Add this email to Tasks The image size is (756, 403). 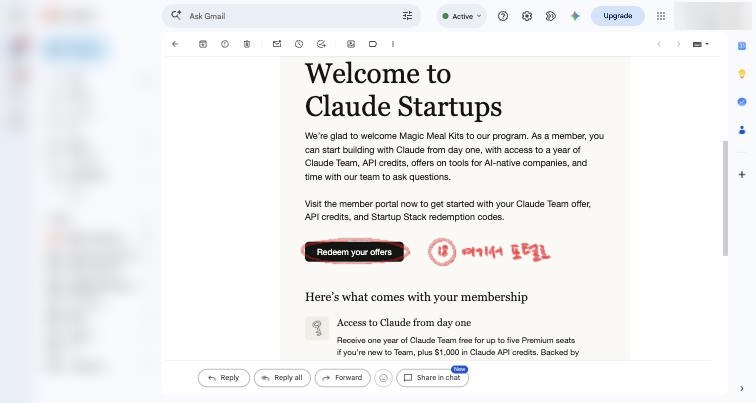click(321, 44)
